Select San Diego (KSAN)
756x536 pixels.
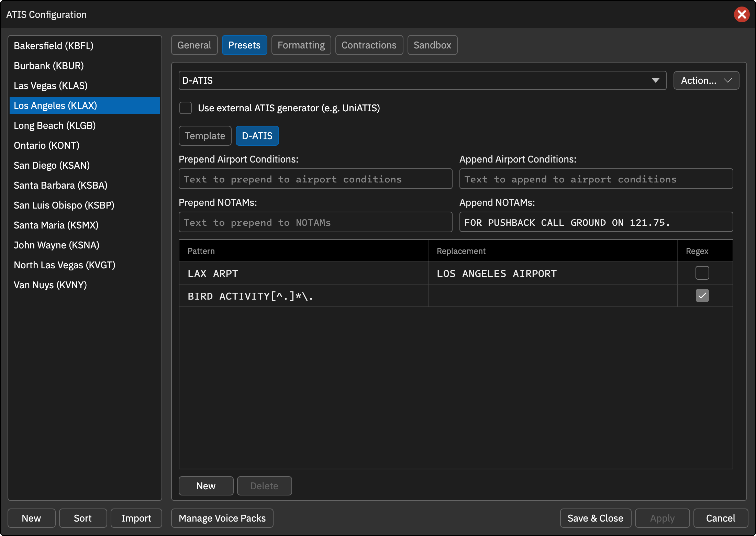(x=85, y=165)
